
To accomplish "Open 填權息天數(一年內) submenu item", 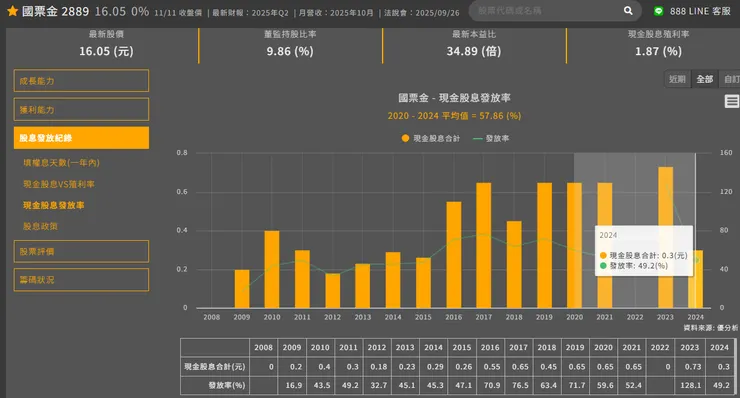I will 61,162.
